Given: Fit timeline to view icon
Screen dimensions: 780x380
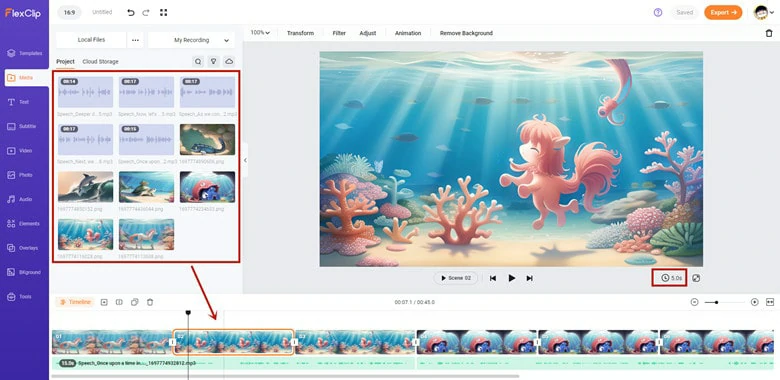Looking at the screenshot, I should (x=770, y=302).
